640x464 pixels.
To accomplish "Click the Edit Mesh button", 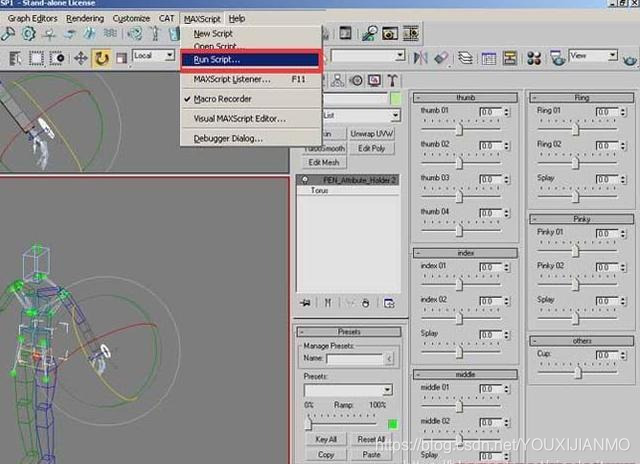I will [324, 162].
